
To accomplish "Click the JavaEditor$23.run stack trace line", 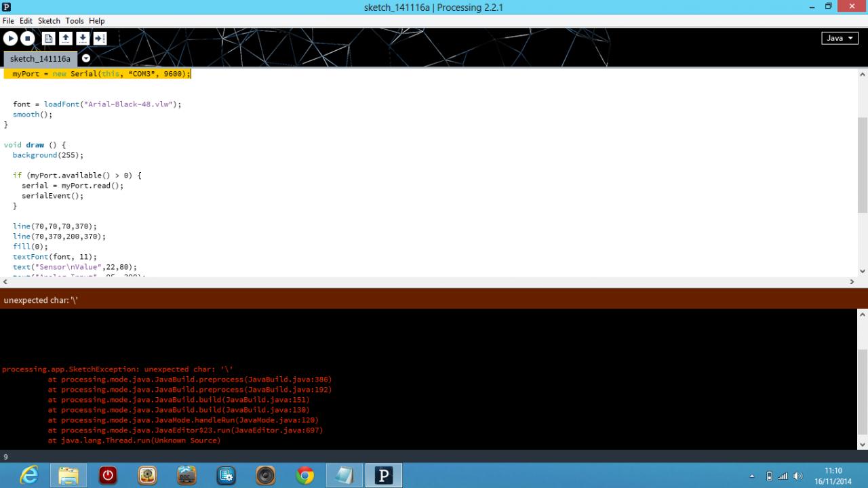I will point(185,430).
